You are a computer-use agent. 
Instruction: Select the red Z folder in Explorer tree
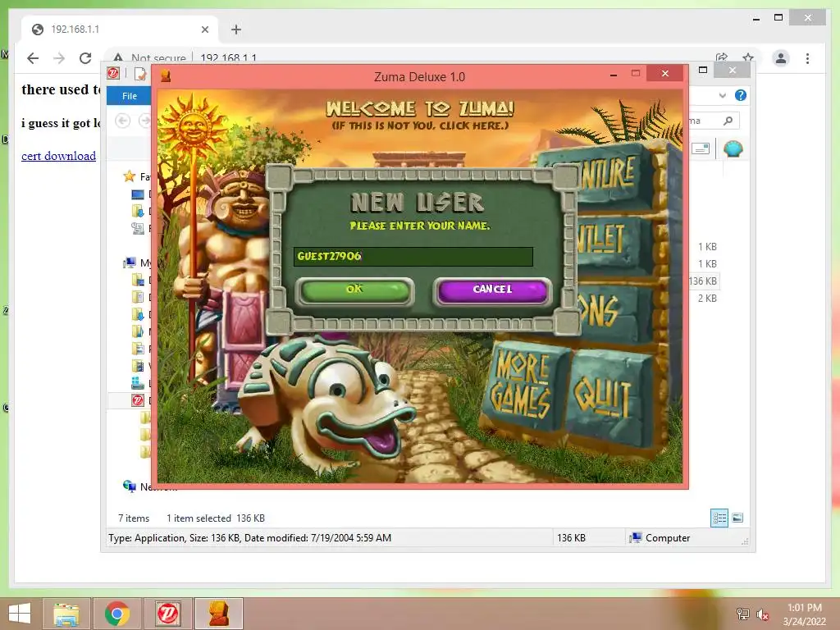[138, 400]
